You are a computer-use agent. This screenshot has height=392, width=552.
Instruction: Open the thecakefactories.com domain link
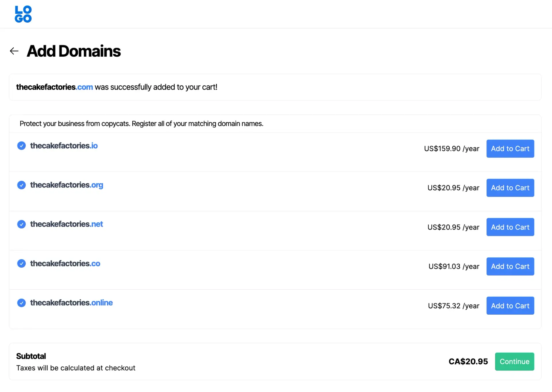click(x=55, y=87)
